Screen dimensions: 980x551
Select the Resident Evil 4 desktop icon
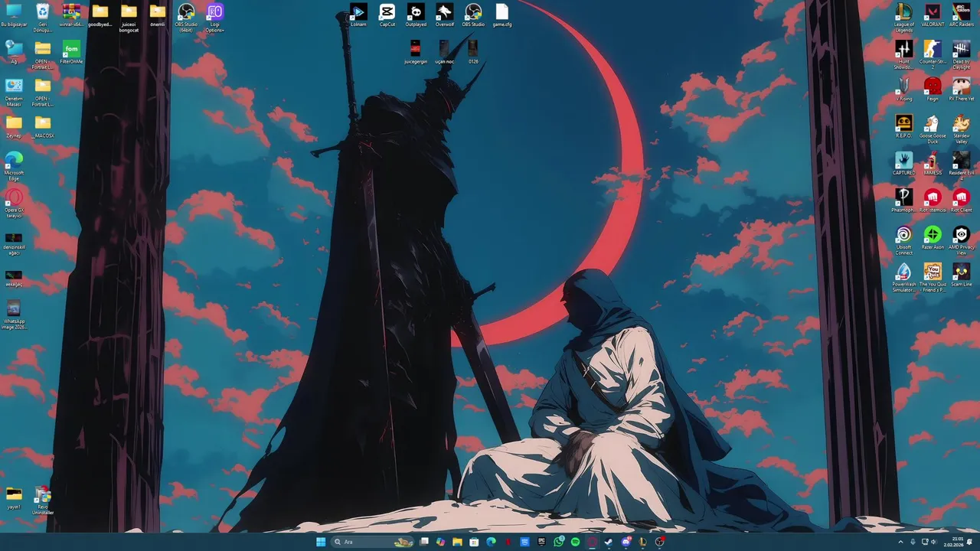click(962, 165)
